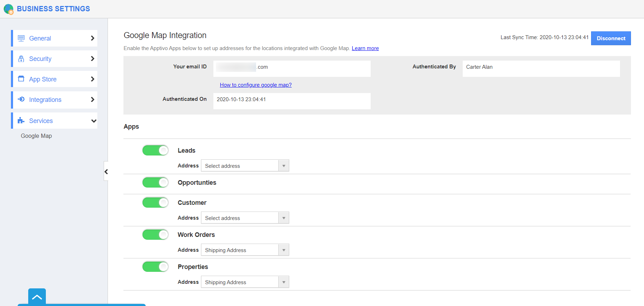644x306 pixels.
Task: Click the Integrations gear-arrow icon
Action: pyautogui.click(x=21, y=99)
